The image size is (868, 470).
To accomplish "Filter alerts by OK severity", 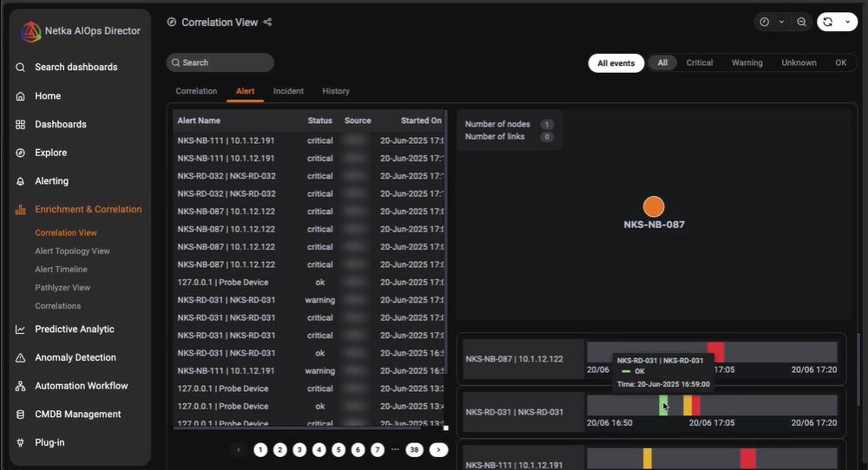I will point(840,62).
